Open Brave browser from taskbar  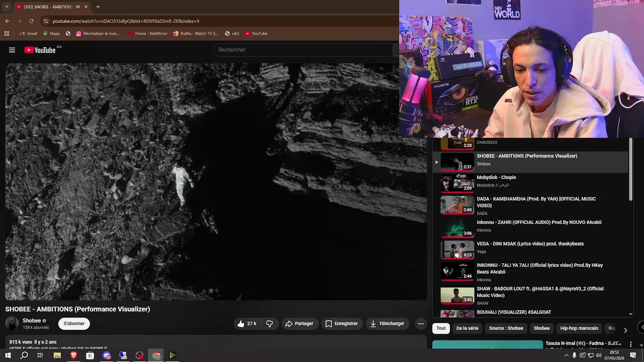point(74,355)
